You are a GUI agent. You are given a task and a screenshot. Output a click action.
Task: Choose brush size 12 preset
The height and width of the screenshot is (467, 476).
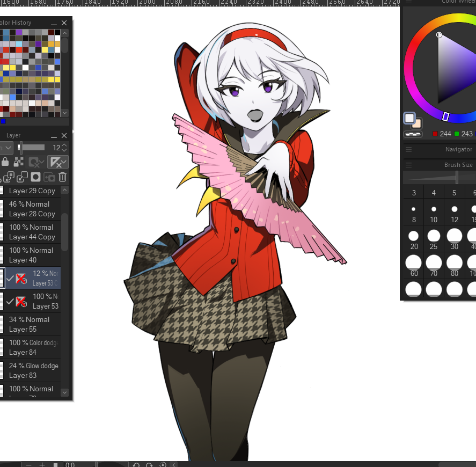455,213
